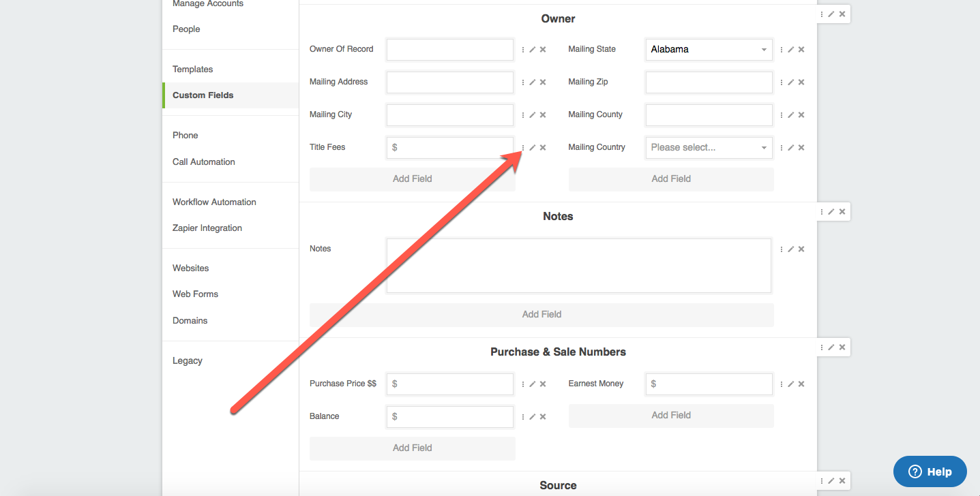Viewport: 980px width, 496px height.
Task: Click the drag handle beside Mailing Address field
Action: tap(523, 82)
